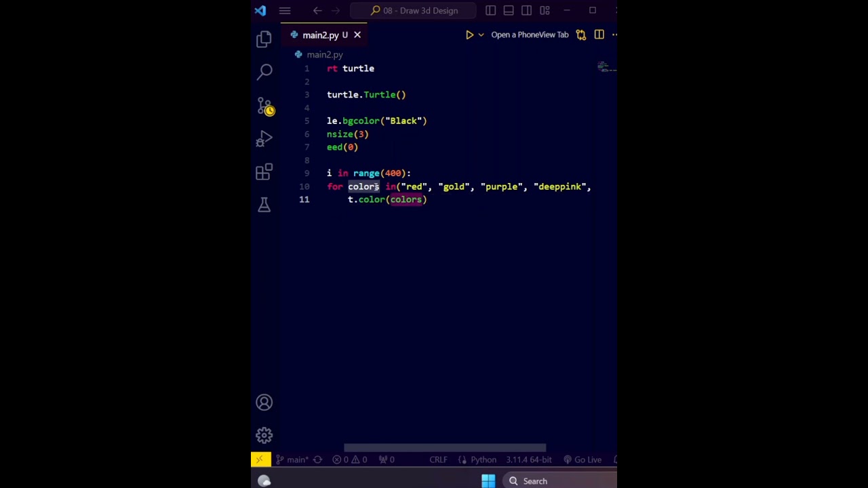Go back with the left arrow
The height and width of the screenshot is (488, 868).
317,10
